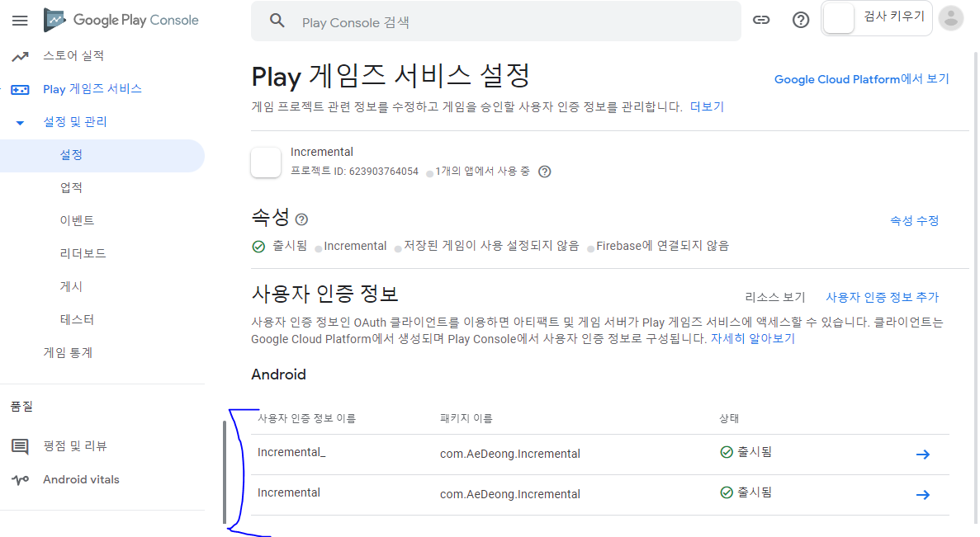Click 사용자 인증 정보 이름 column header
This screenshot has height=537, width=980.
coord(307,418)
